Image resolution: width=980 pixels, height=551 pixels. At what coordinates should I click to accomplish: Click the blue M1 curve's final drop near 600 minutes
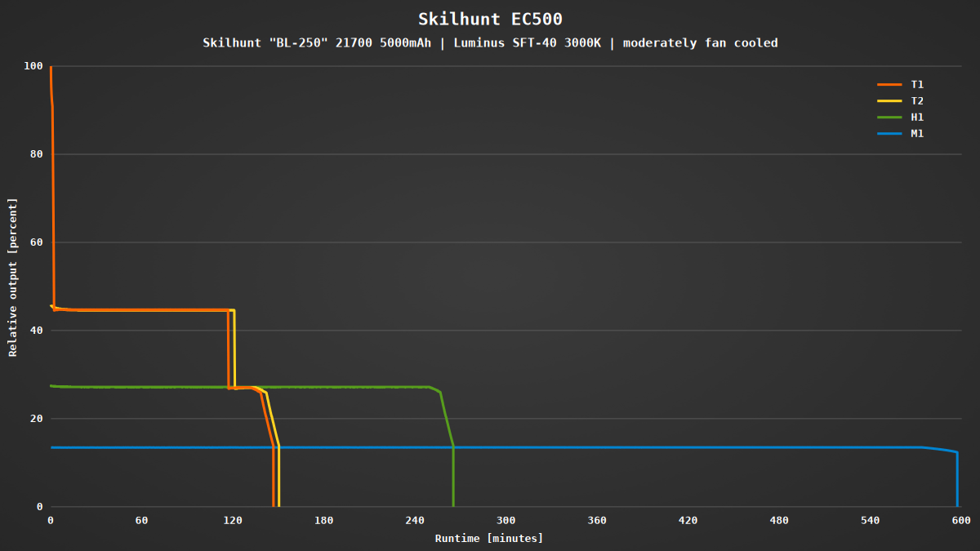957,479
